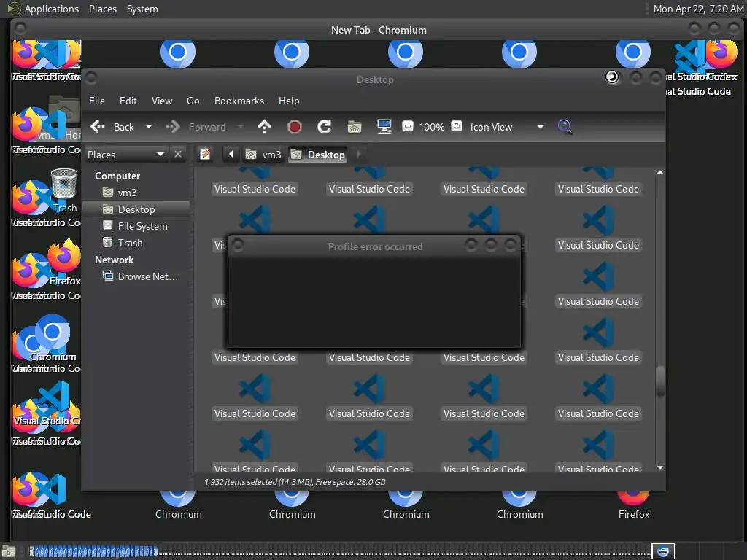
Task: Open Computer via the monitor toolbar icon
Action: click(384, 127)
